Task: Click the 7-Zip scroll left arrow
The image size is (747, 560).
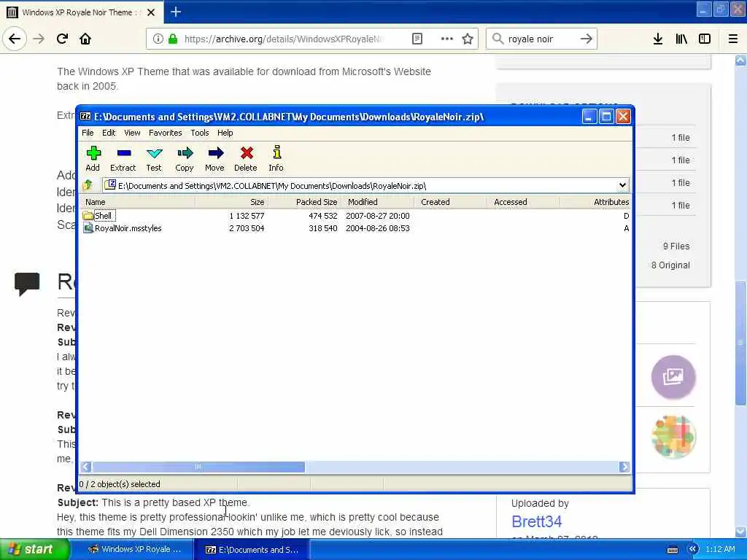Action: [86, 467]
